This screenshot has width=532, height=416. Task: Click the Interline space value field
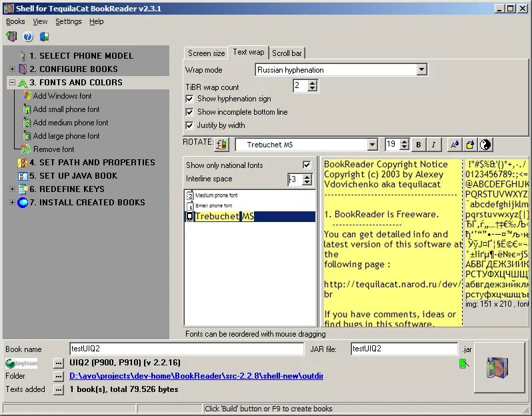click(295, 179)
